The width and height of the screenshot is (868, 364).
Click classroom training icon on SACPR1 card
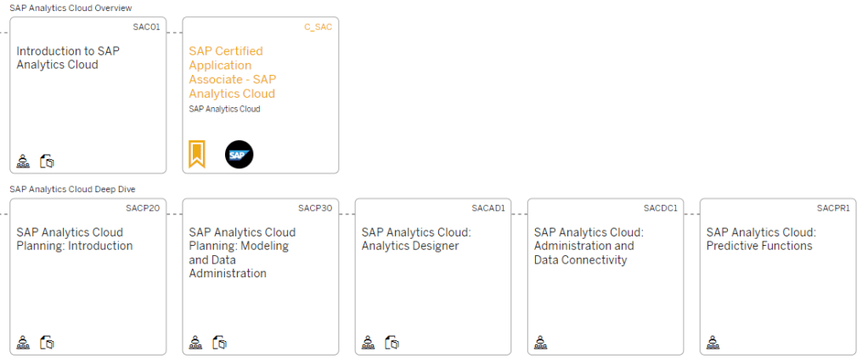713,343
